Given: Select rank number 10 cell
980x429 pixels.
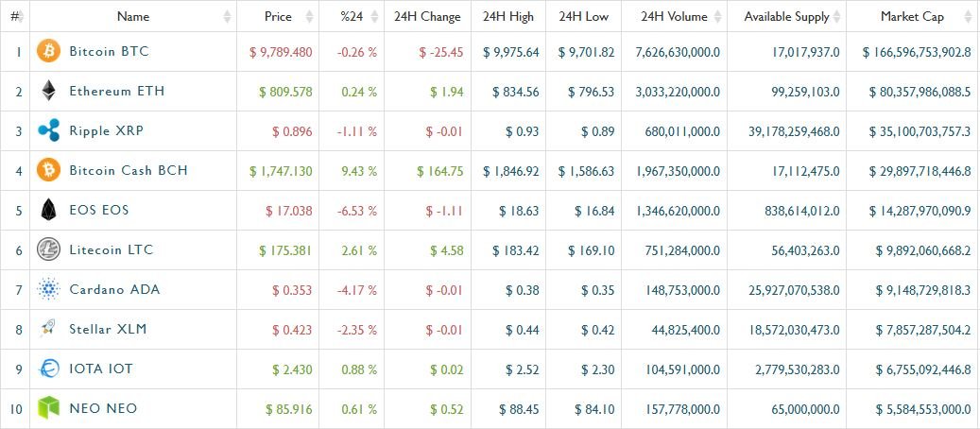Looking at the screenshot, I should point(16,409).
